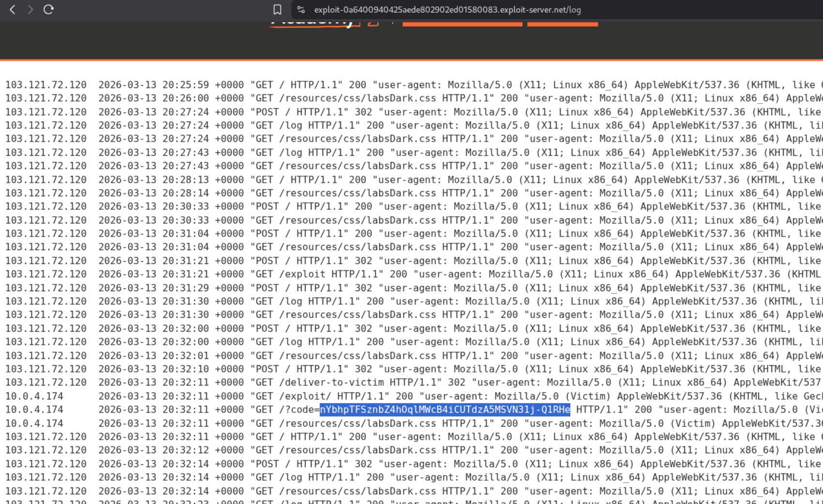
Task: Focus the address bar showing exploit-server.net/log
Action: coord(447,10)
